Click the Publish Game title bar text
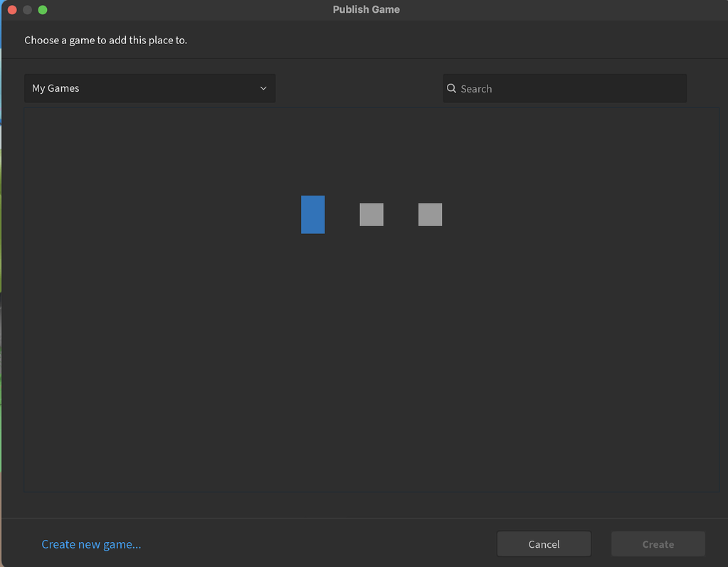The width and height of the screenshot is (728, 567). click(x=366, y=9)
